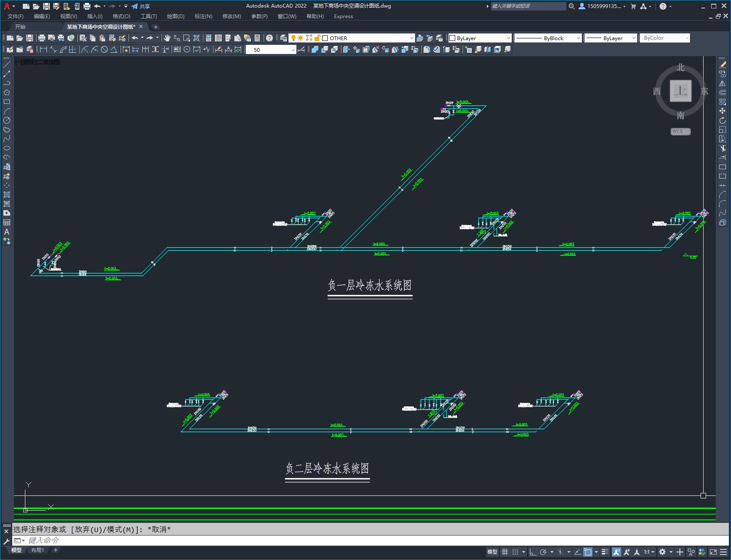This screenshot has width=731, height=560.
Task: Open the Help question mark icon in toolbar
Action: (x=269, y=38)
